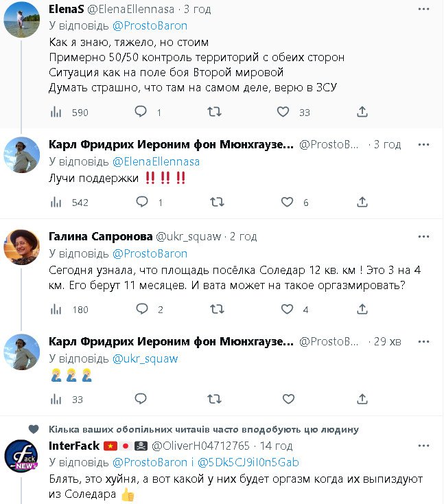Image resolution: width=444 pixels, height=504 pixels.
Task: Retweet ElenaS's tweet
Action: (x=214, y=112)
